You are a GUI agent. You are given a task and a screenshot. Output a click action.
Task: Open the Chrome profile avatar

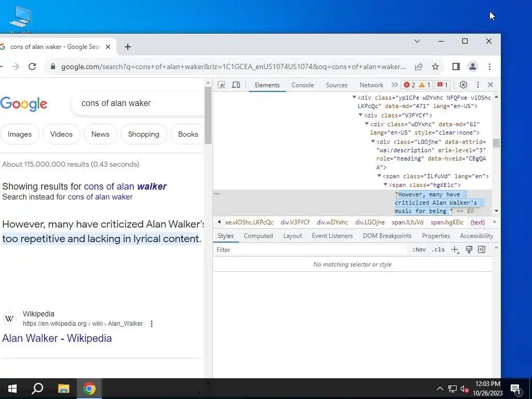click(x=473, y=66)
